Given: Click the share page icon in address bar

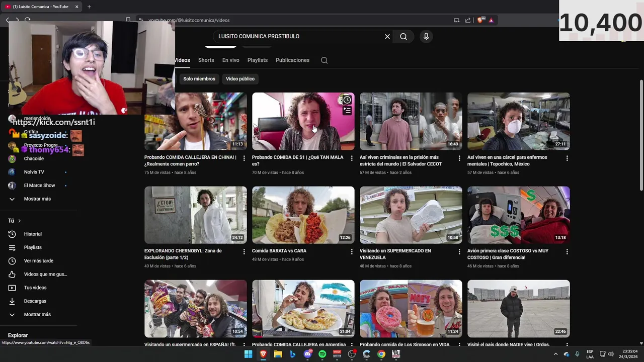Looking at the screenshot, I should point(468,20).
